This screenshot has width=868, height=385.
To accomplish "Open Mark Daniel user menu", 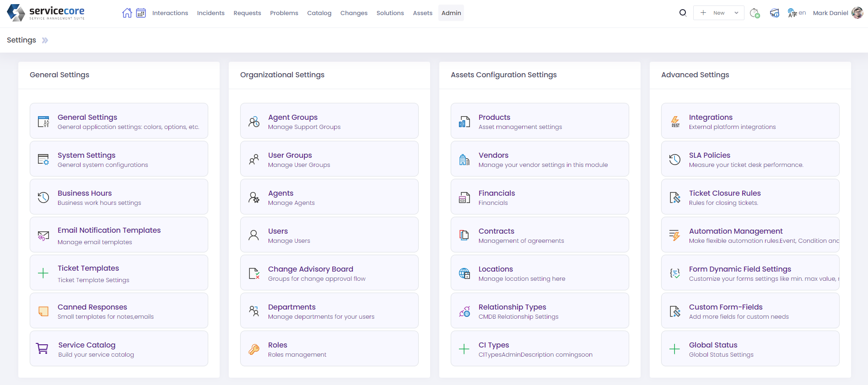I will tap(837, 13).
